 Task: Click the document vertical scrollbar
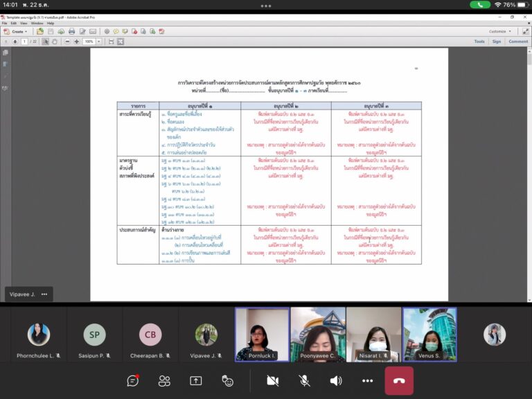click(529, 175)
